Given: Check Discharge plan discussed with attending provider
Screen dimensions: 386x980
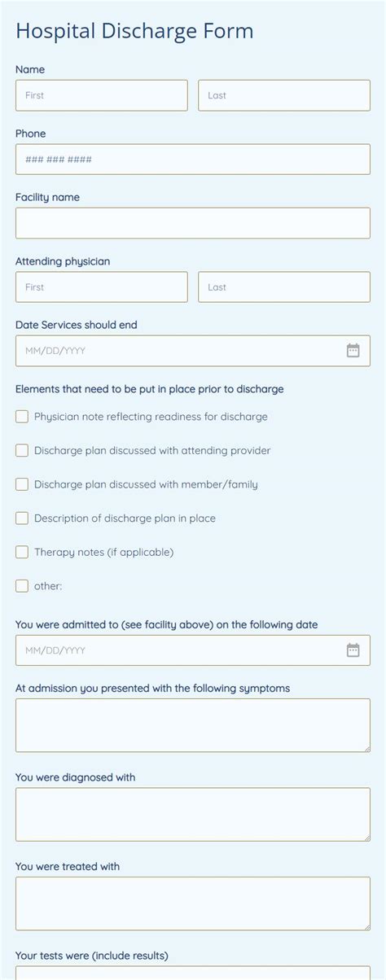Looking at the screenshot, I should pos(22,450).
